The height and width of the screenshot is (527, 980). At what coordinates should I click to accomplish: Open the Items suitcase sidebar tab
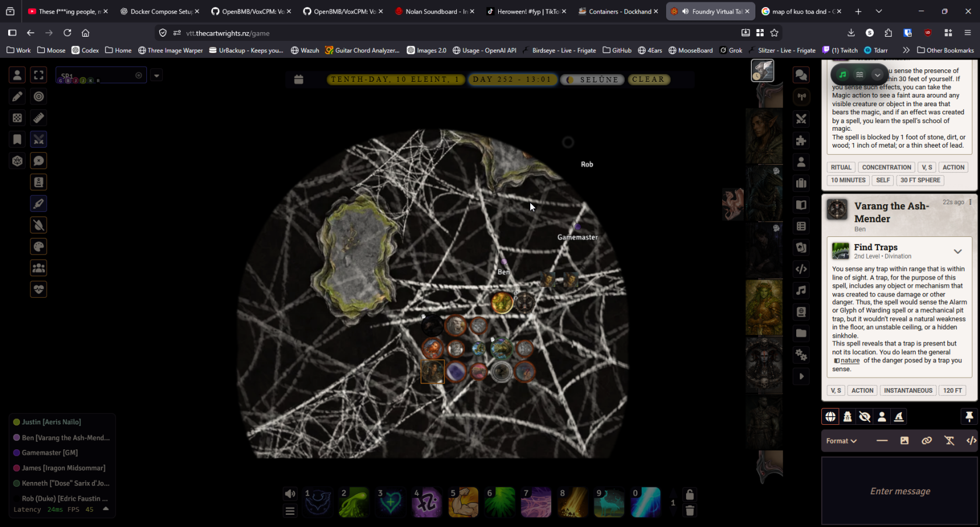801,183
